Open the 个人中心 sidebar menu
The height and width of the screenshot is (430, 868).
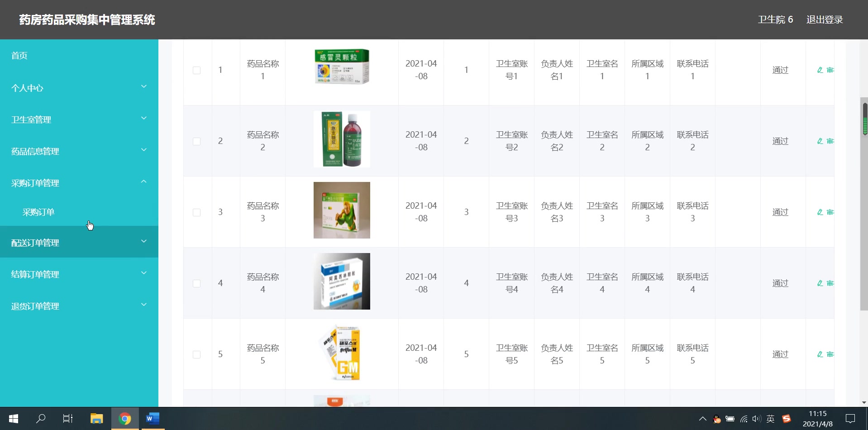[x=79, y=88]
